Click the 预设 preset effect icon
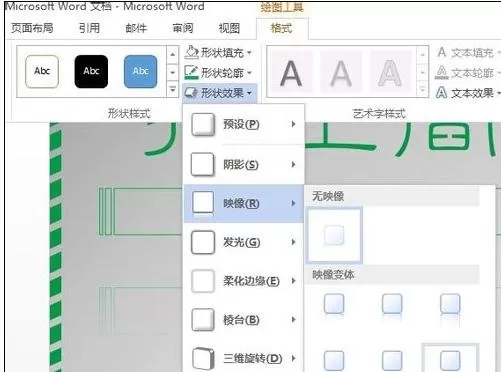This screenshot has height=372, width=501. pos(203,125)
